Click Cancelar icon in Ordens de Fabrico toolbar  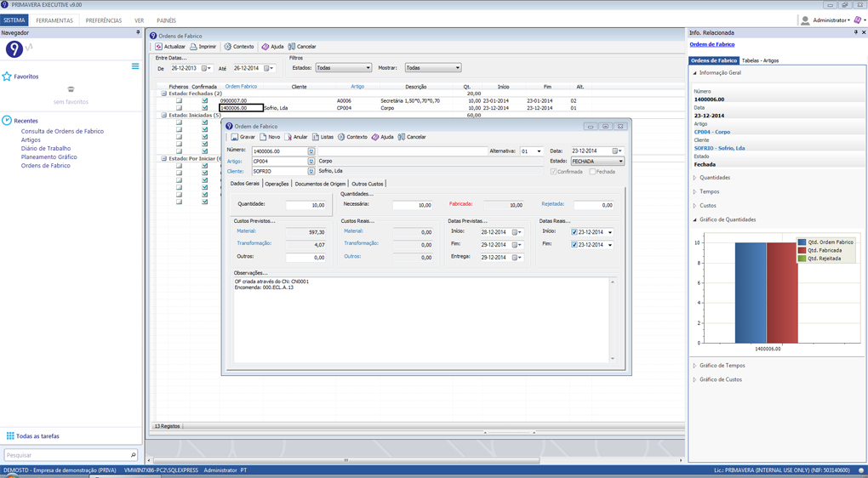point(292,47)
